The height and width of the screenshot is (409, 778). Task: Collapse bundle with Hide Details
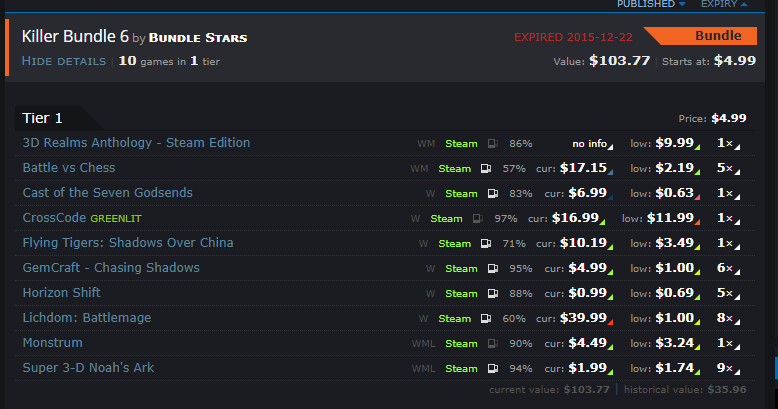[64, 61]
